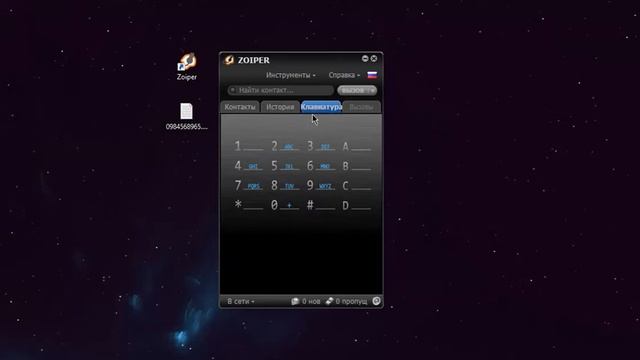Click the Вызов call dropdown button

coord(357,90)
